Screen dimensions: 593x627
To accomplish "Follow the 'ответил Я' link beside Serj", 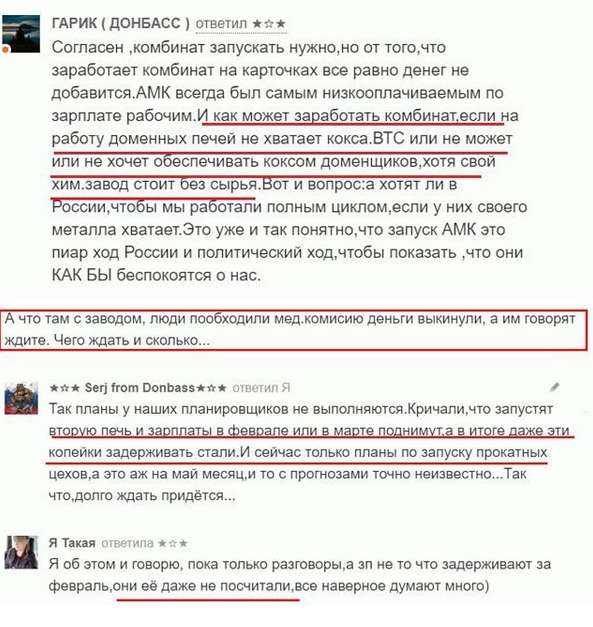I will (261, 388).
